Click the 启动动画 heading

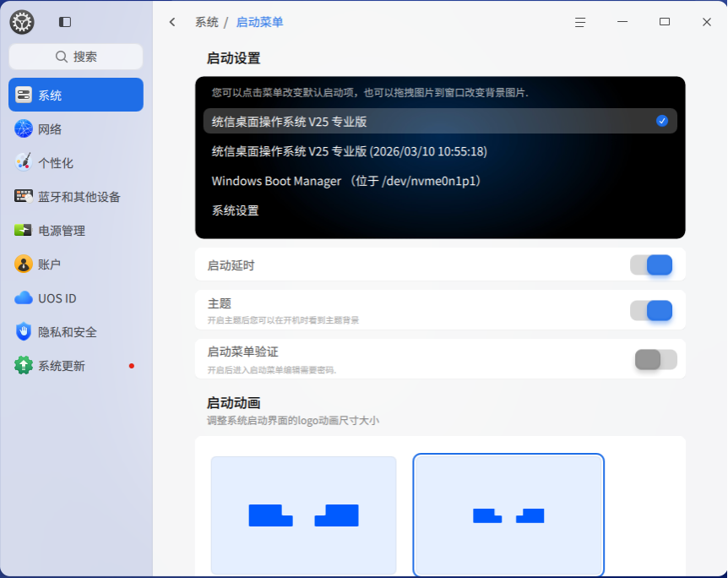coord(234,402)
